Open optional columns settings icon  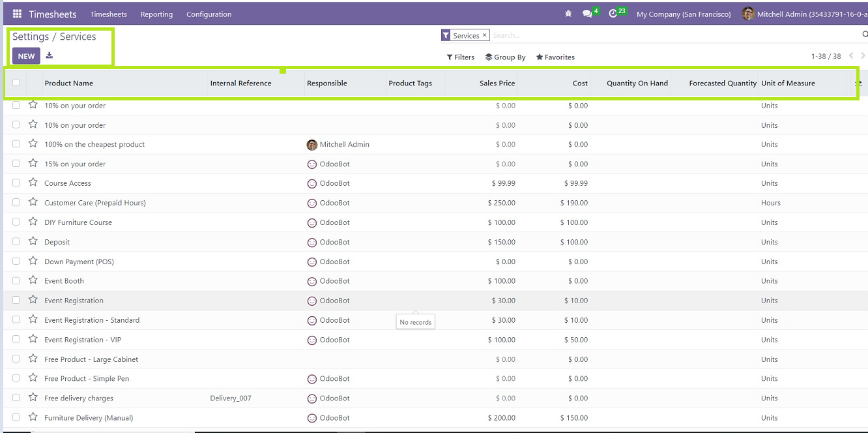click(x=859, y=83)
